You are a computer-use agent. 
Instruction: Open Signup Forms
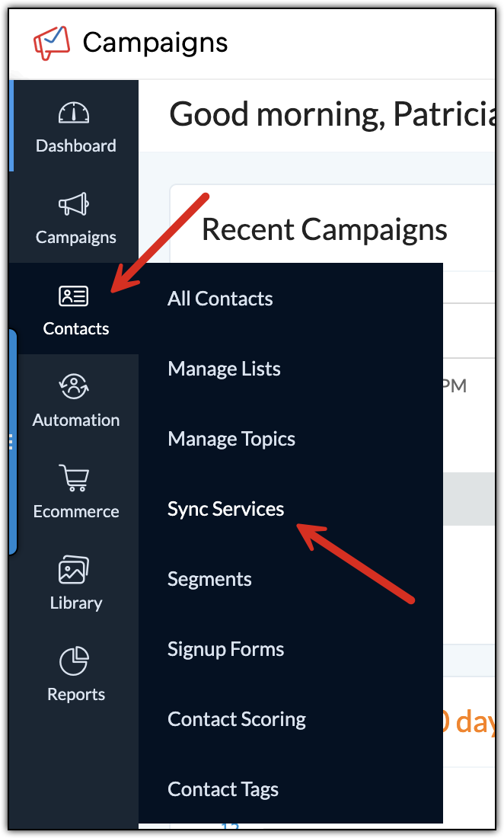225,648
